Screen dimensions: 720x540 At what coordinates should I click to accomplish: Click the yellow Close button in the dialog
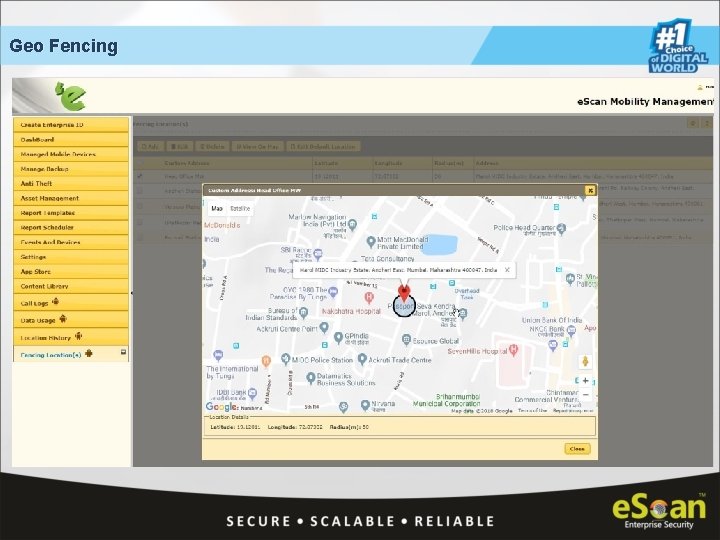[577, 449]
